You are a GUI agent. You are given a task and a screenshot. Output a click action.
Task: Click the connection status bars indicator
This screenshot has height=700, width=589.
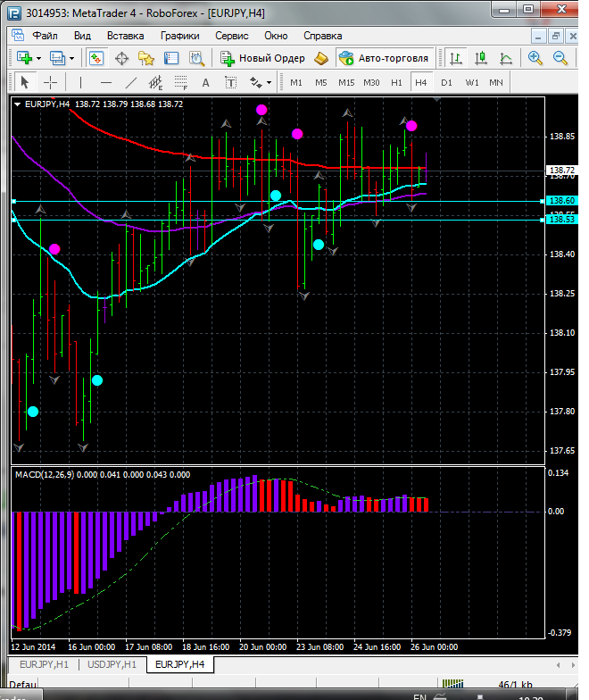click(452, 684)
